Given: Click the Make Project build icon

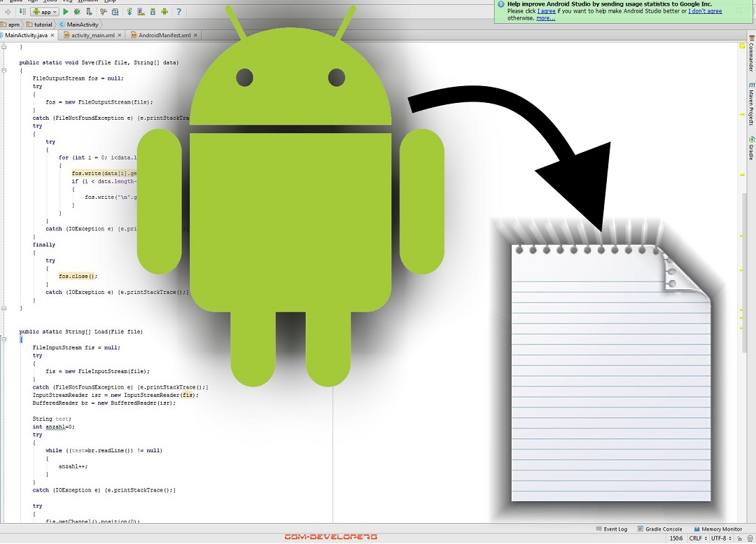Looking at the screenshot, I should click(x=22, y=12).
